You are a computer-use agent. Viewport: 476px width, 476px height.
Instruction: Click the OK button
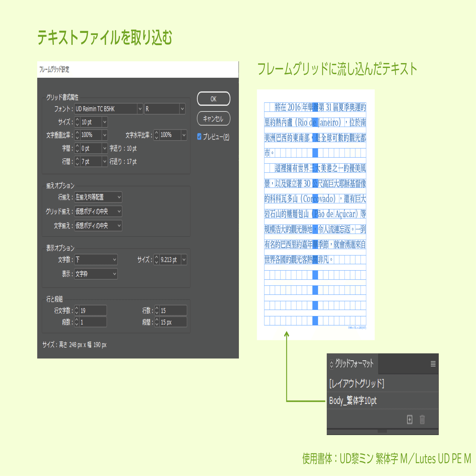pos(213,99)
